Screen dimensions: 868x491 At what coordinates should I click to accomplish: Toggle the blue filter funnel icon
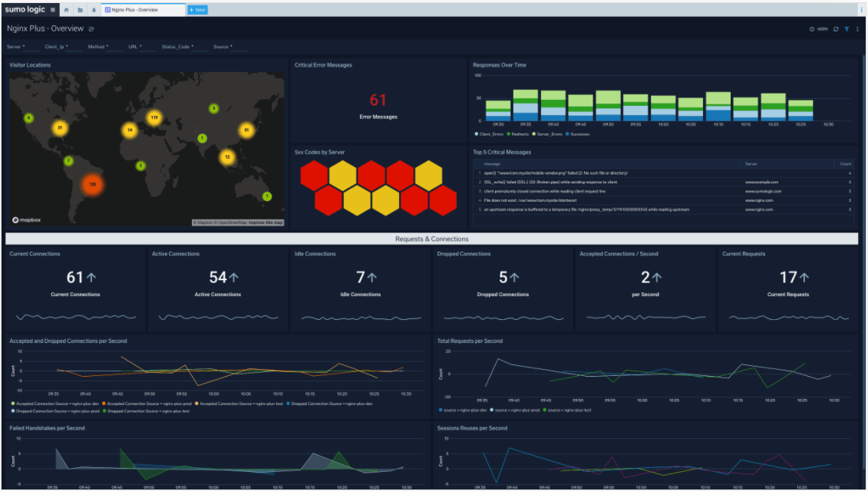[x=847, y=29]
